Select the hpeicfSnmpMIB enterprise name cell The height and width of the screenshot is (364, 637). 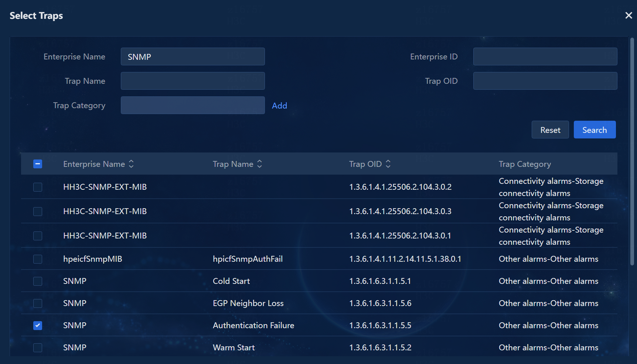click(x=93, y=259)
